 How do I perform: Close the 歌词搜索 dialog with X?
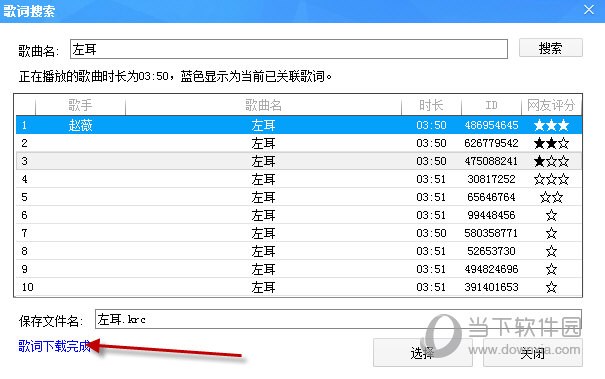pos(589,10)
